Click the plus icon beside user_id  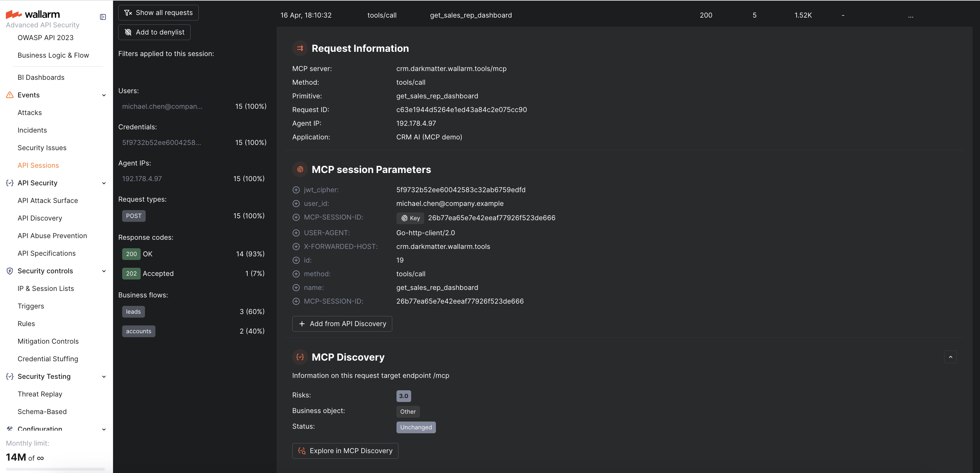click(x=296, y=204)
